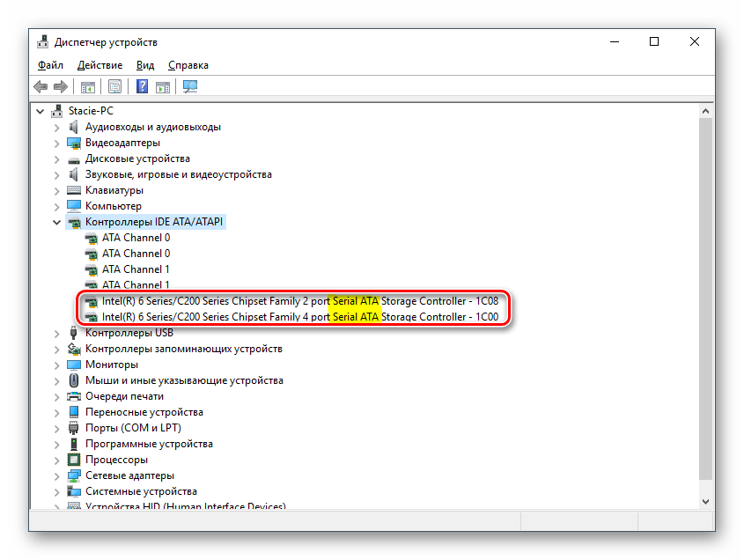Expand the Порты (COM и LPT) node
This screenshot has width=744, height=560.
tap(57, 429)
